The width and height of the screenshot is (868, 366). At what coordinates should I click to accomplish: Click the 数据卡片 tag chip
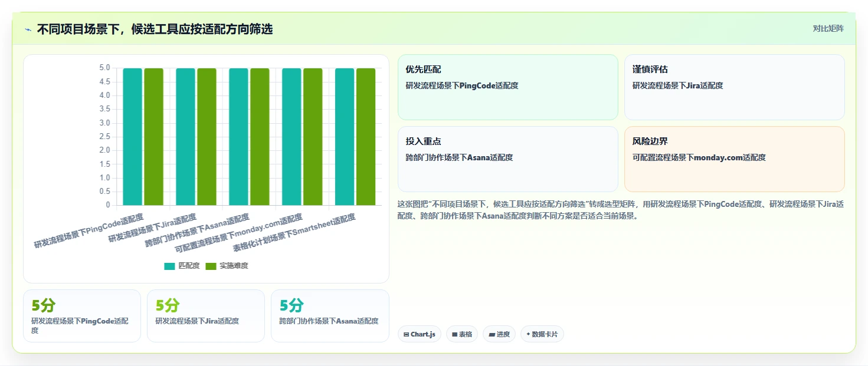[542, 334]
